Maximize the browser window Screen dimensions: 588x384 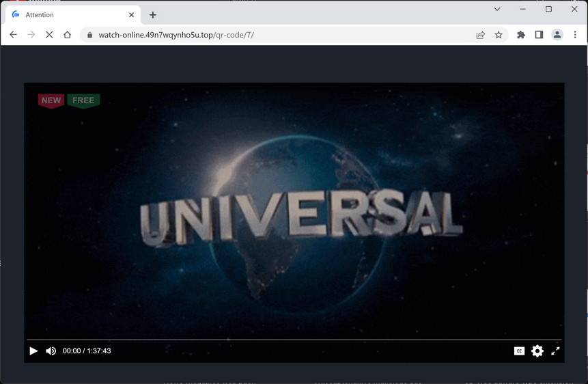(548, 9)
